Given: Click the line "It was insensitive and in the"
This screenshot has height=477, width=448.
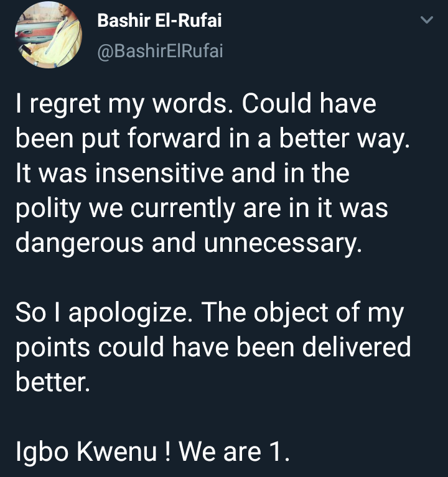Looking at the screenshot, I should tap(182, 174).
